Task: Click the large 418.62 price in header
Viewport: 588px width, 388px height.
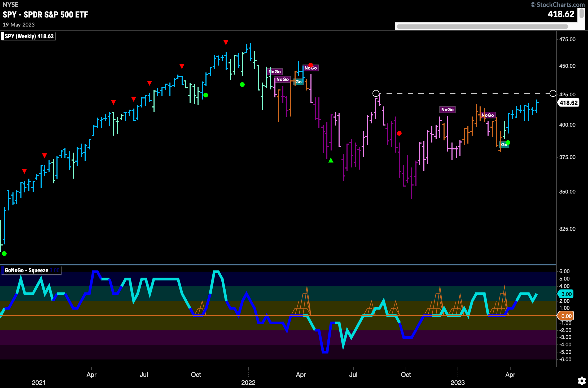Action: click(561, 14)
